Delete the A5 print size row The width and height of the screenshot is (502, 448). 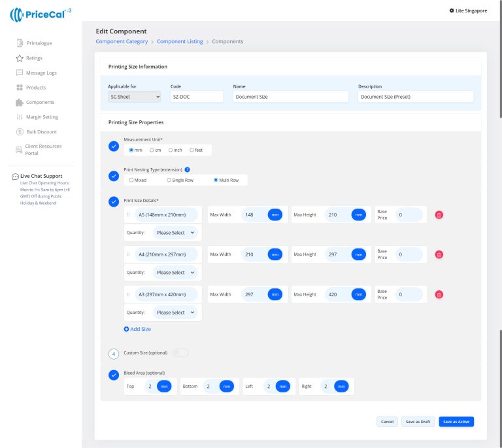pyautogui.click(x=439, y=215)
